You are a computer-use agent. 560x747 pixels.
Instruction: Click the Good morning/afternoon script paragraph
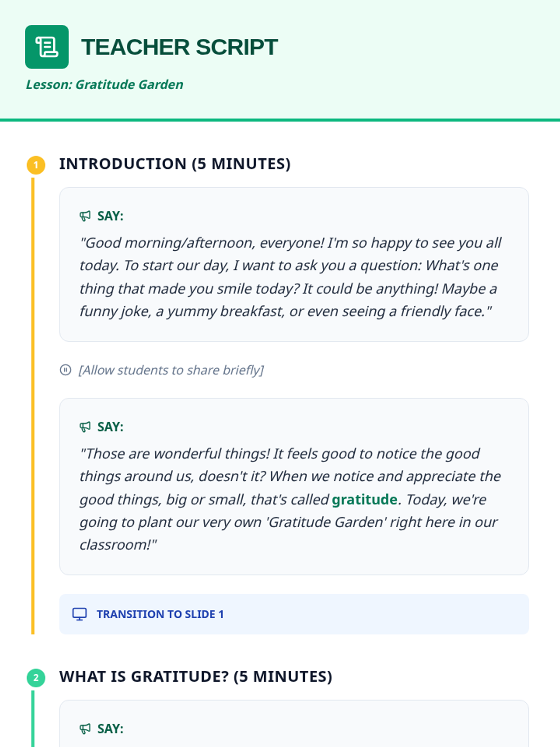pyautogui.click(x=290, y=277)
